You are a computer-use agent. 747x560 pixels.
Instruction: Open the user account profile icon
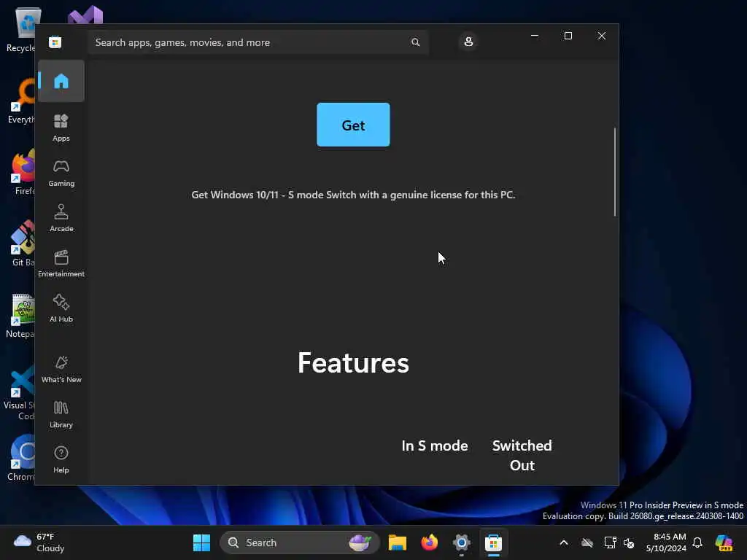tap(468, 42)
